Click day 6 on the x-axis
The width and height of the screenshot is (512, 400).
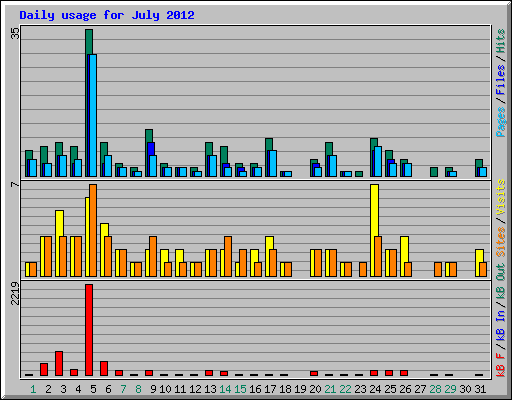point(108,389)
